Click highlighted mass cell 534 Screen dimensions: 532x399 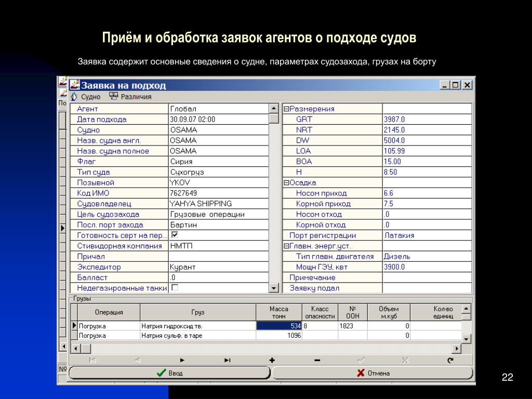click(x=279, y=326)
